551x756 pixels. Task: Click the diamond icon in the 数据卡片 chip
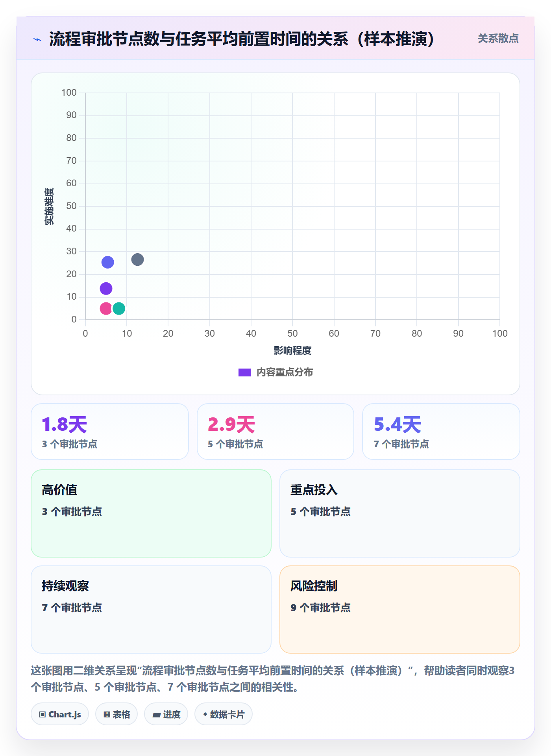click(x=205, y=714)
